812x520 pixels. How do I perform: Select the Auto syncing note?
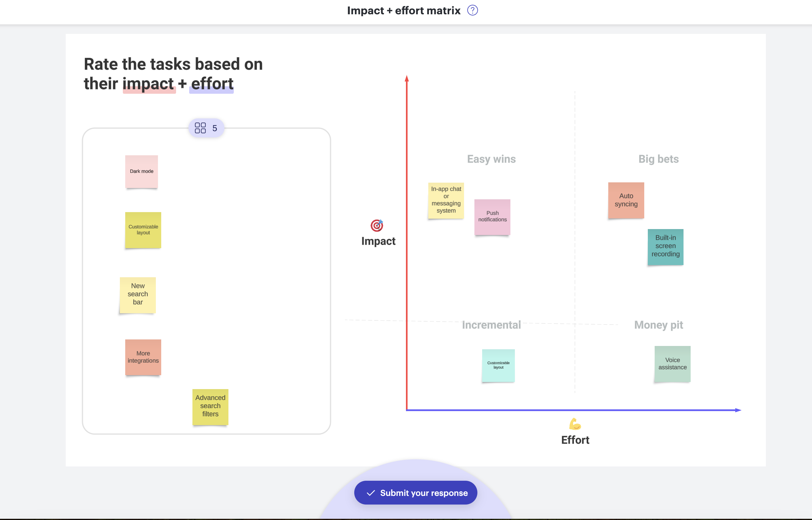pos(626,200)
